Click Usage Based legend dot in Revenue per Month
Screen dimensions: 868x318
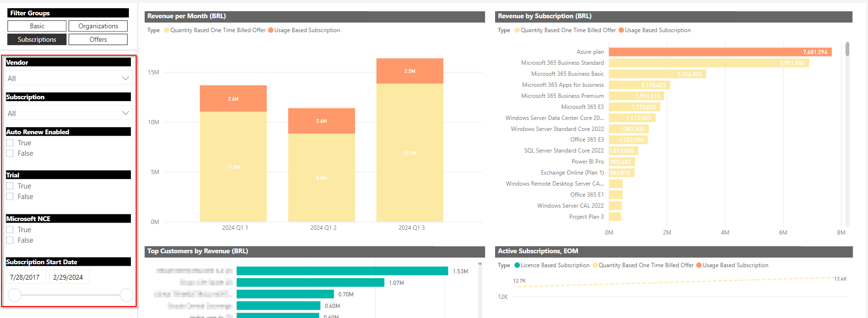[x=271, y=30]
